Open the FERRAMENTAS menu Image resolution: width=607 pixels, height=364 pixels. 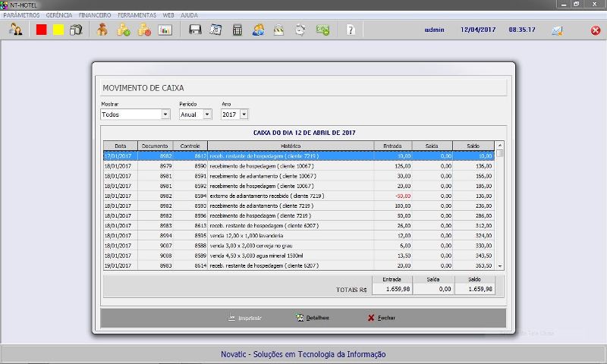coord(137,14)
